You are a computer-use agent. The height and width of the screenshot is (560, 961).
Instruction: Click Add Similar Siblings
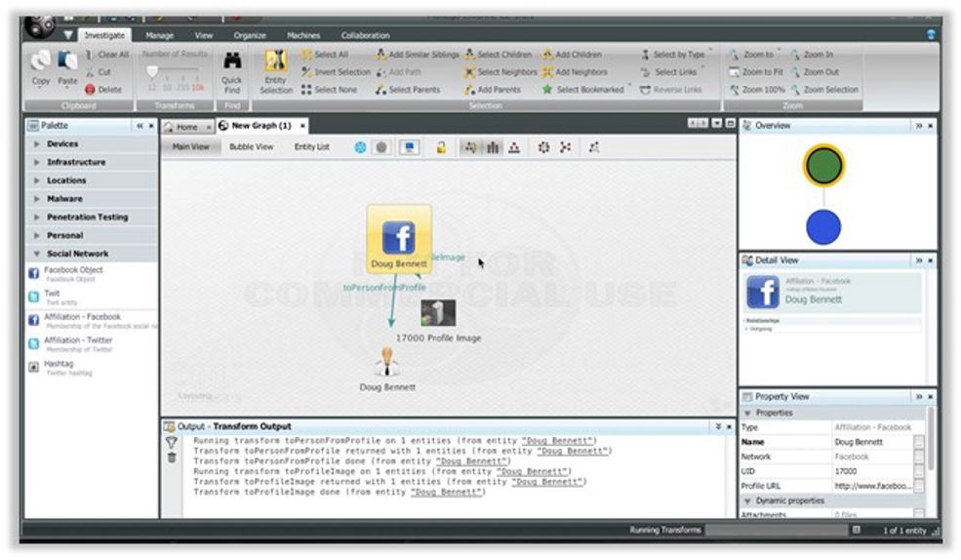417,55
